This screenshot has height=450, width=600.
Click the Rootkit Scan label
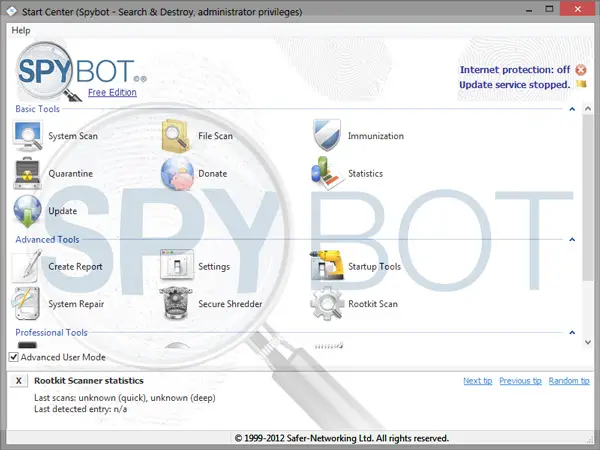tap(373, 304)
